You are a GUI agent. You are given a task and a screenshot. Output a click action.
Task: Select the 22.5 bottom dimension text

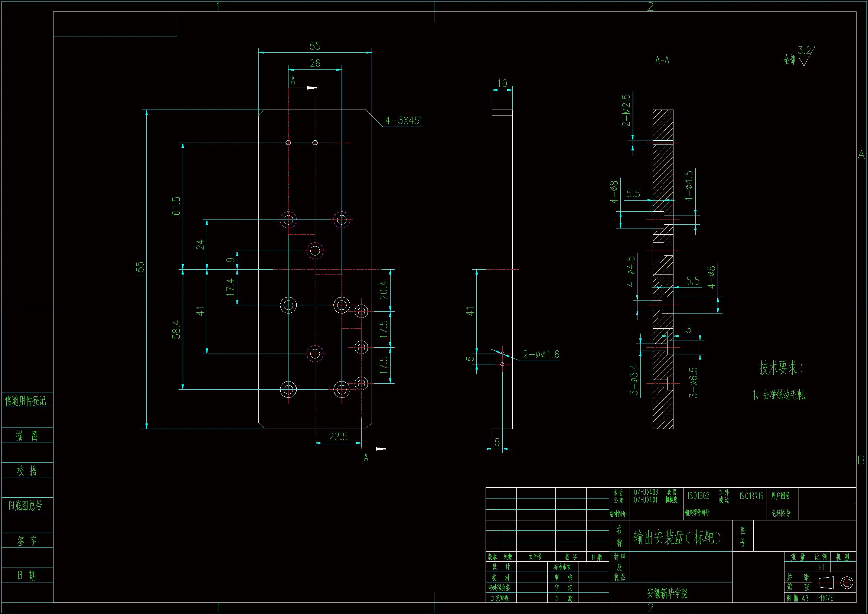338,436
